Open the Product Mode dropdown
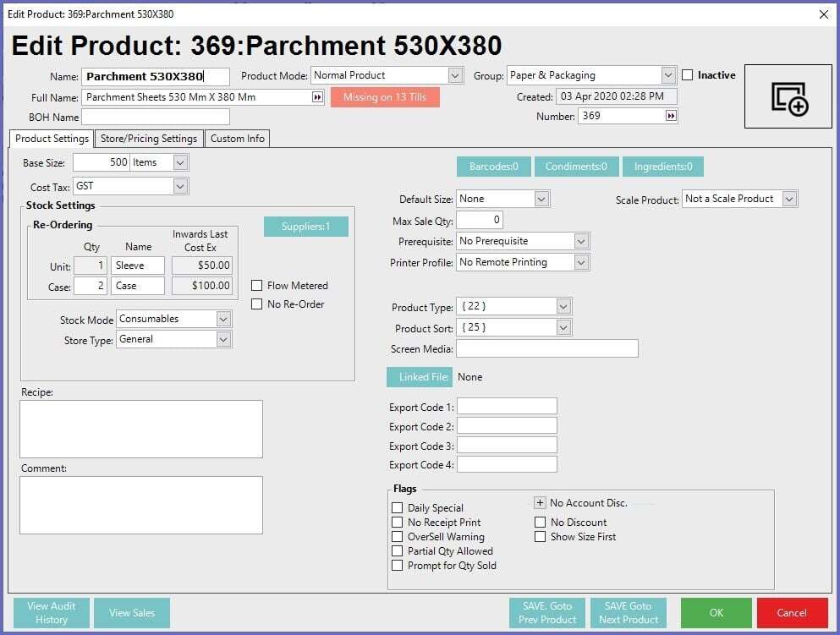Viewport: 840px width, 635px height. (x=455, y=75)
